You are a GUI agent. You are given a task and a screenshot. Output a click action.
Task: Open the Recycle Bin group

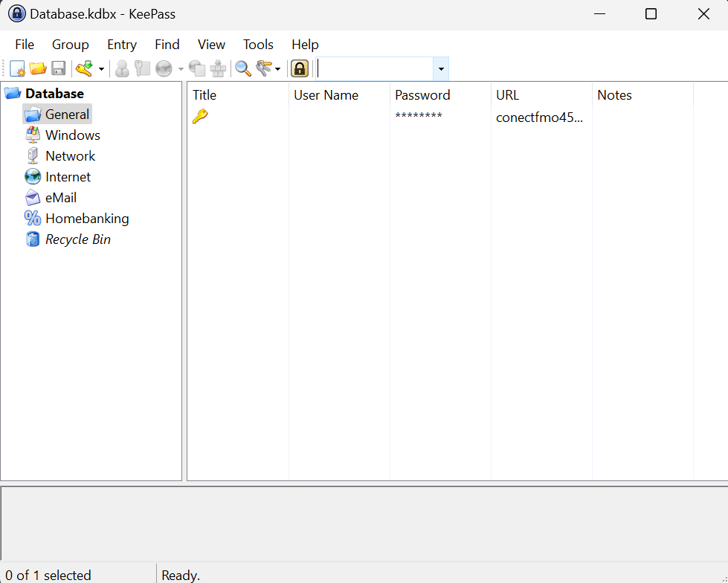pyautogui.click(x=77, y=239)
